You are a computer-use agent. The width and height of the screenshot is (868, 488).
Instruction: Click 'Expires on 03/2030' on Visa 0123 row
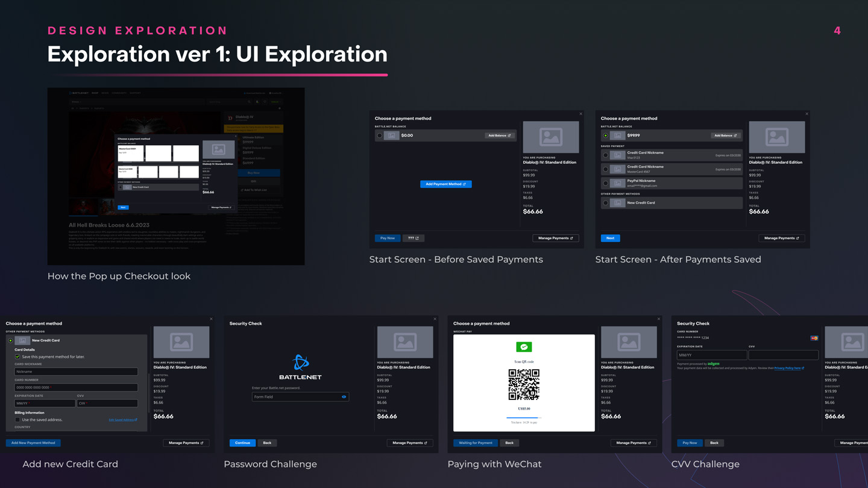point(728,155)
